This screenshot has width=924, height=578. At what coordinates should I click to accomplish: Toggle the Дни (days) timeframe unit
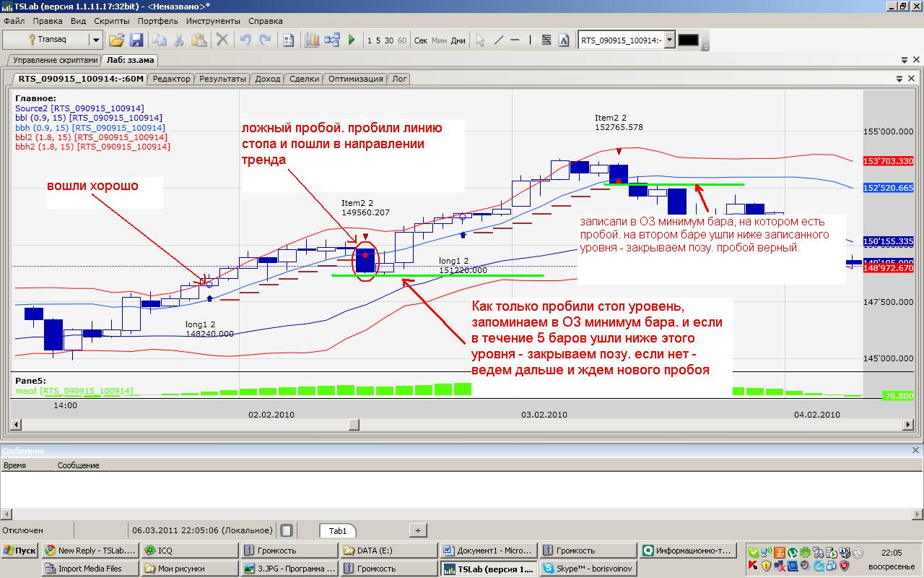(458, 40)
